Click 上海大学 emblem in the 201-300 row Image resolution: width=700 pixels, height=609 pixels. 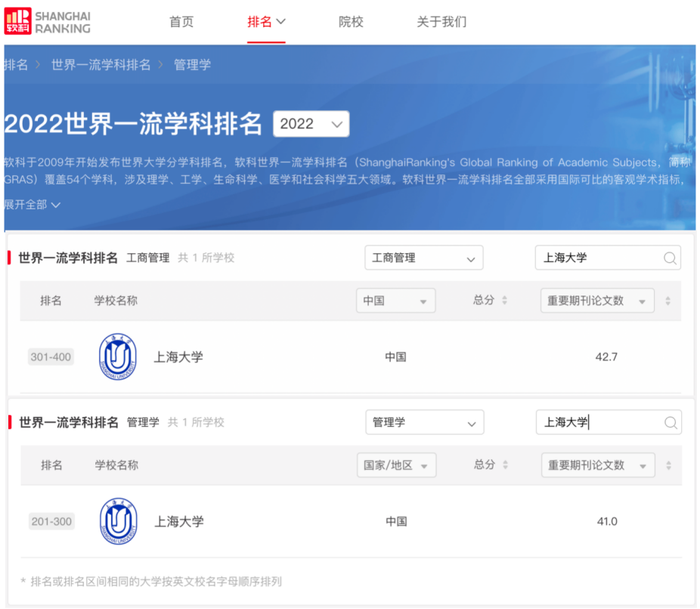click(x=118, y=521)
